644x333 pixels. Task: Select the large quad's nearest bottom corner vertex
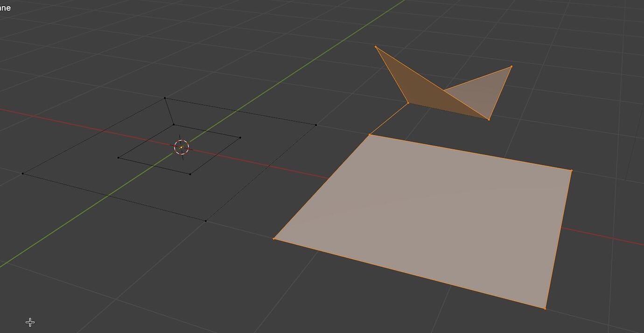(545, 308)
